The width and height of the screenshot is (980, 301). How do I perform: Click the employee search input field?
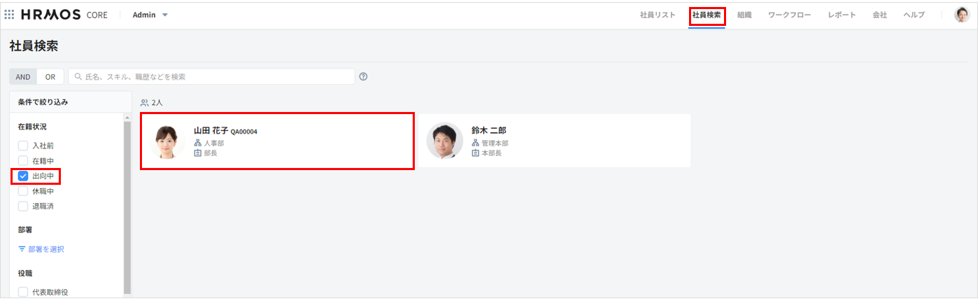[x=211, y=77]
